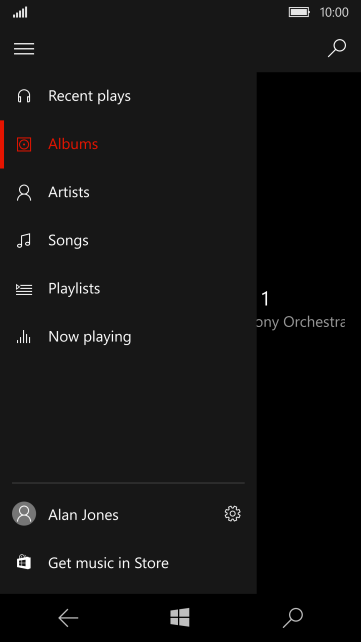Click the Store shopping bag icon
The height and width of the screenshot is (642, 361).
pos(24,562)
